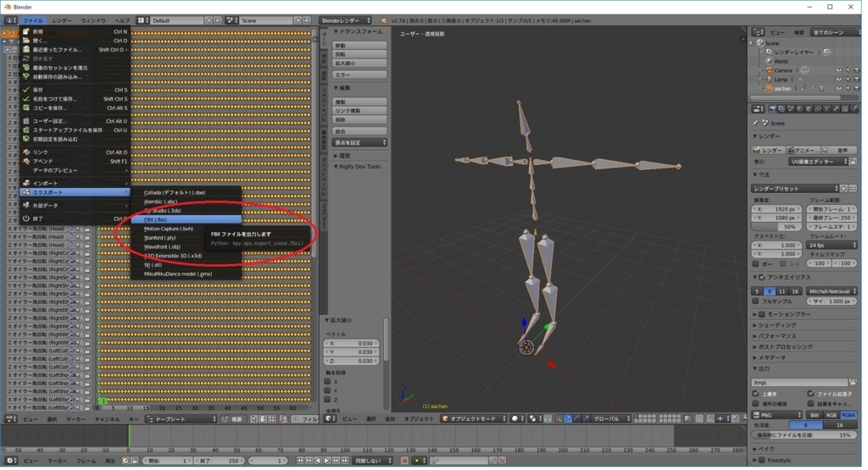Viewport: 868px width, 470px height.
Task: Click the add render preset plus icon
Action: (843, 189)
